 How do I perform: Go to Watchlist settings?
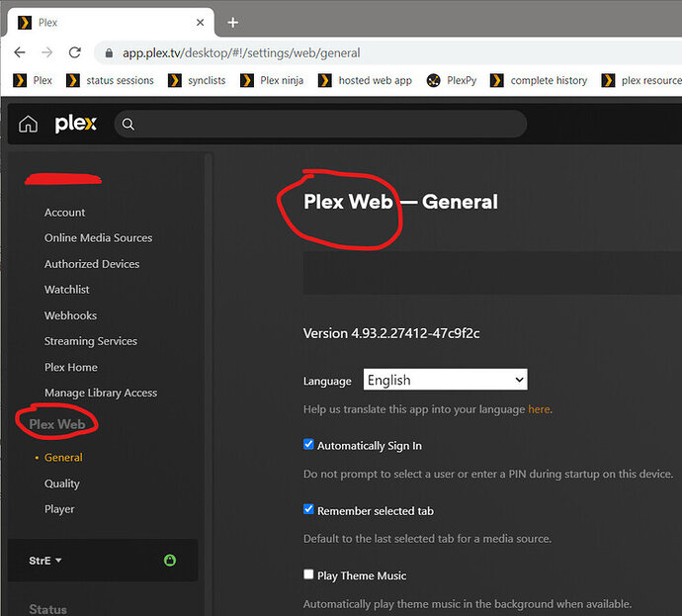pyautogui.click(x=66, y=290)
